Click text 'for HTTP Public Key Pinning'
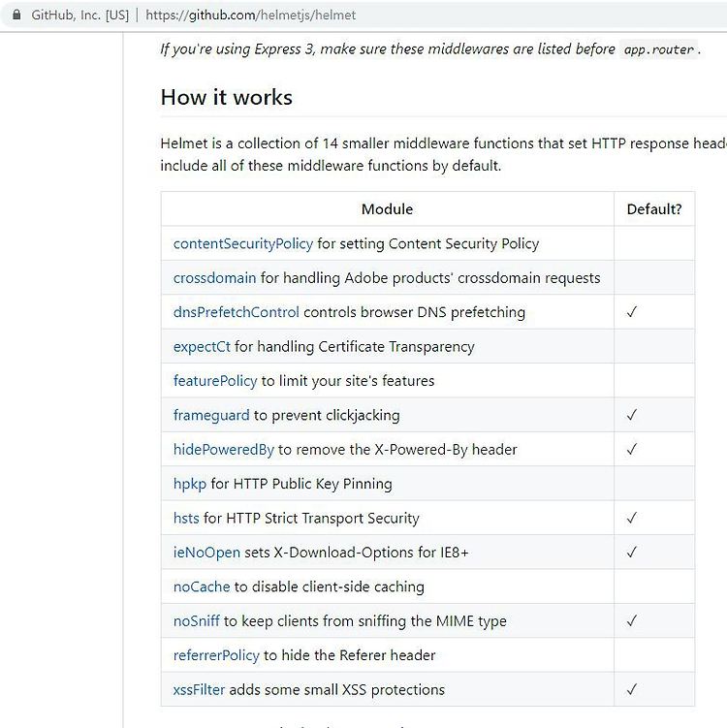The image size is (727, 728). pos(301,485)
